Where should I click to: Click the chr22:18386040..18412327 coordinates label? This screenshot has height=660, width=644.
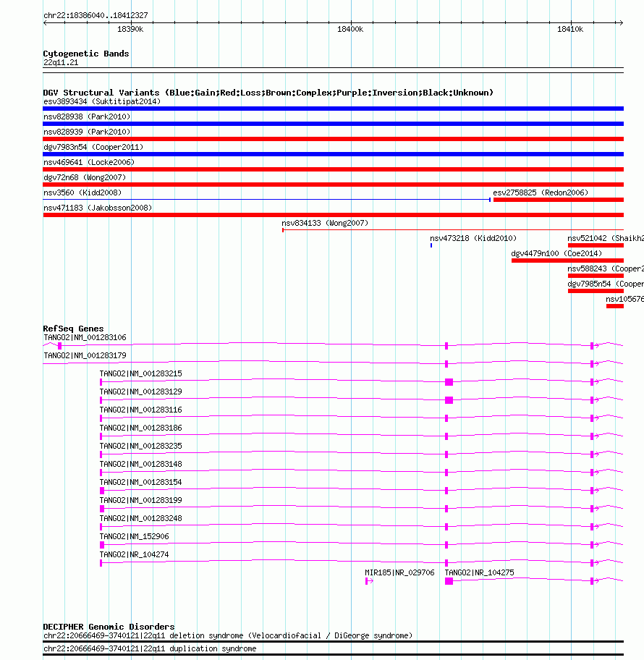pyautogui.click(x=96, y=15)
